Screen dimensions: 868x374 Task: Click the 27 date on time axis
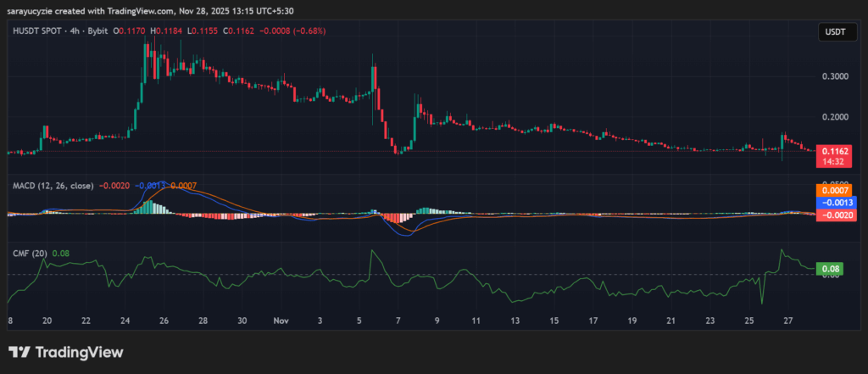click(787, 321)
